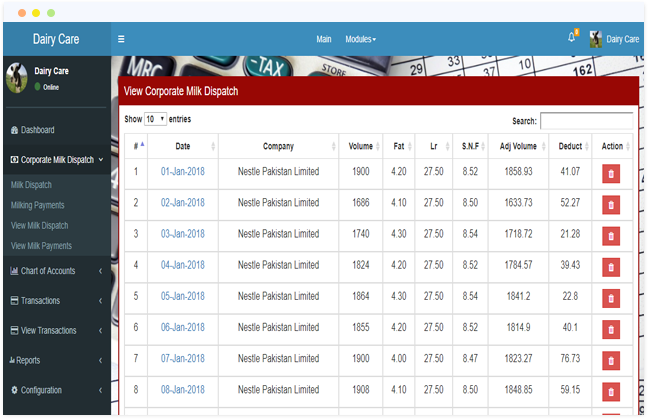Click the Adj Volume value 1841.2
648x419 pixels.
pos(518,296)
